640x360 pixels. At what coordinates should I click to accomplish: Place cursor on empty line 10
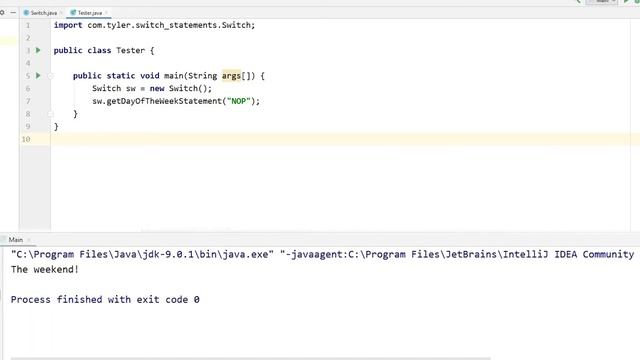tap(345, 139)
